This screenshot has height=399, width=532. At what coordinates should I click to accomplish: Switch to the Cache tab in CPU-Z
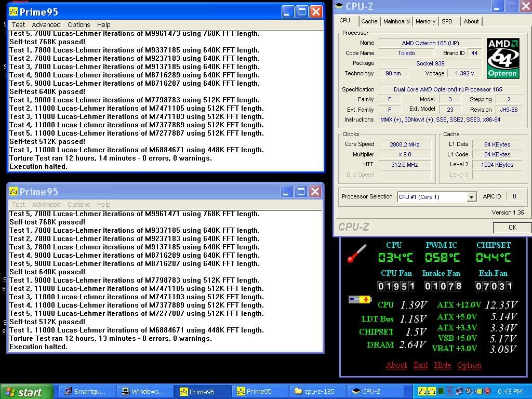click(x=369, y=21)
